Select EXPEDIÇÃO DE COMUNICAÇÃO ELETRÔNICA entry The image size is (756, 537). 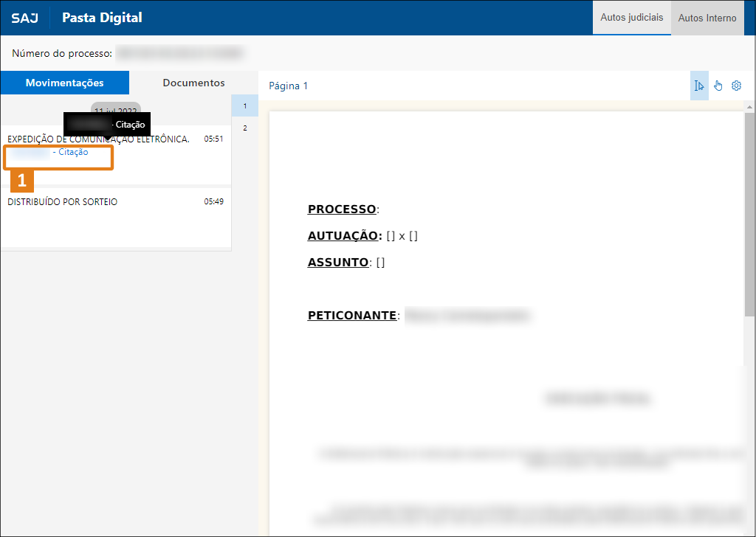116,155
